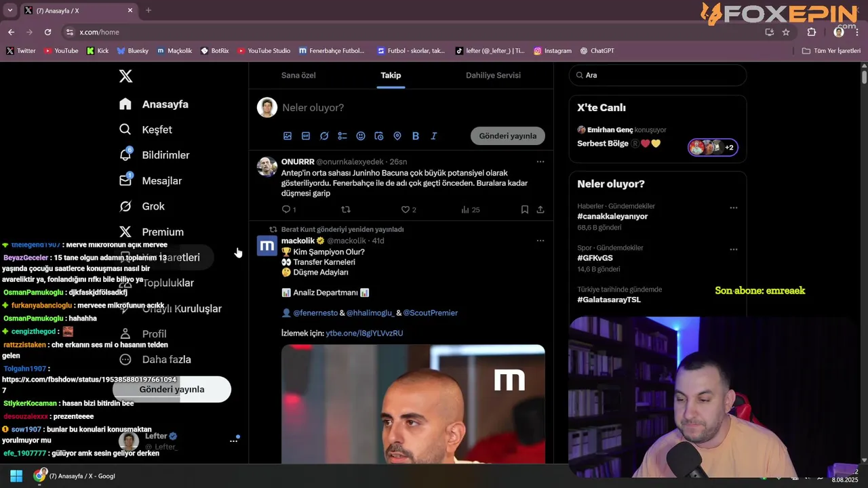This screenshot has height=488, width=868.
Task: Click the X logo in sidebar
Action: point(125,76)
